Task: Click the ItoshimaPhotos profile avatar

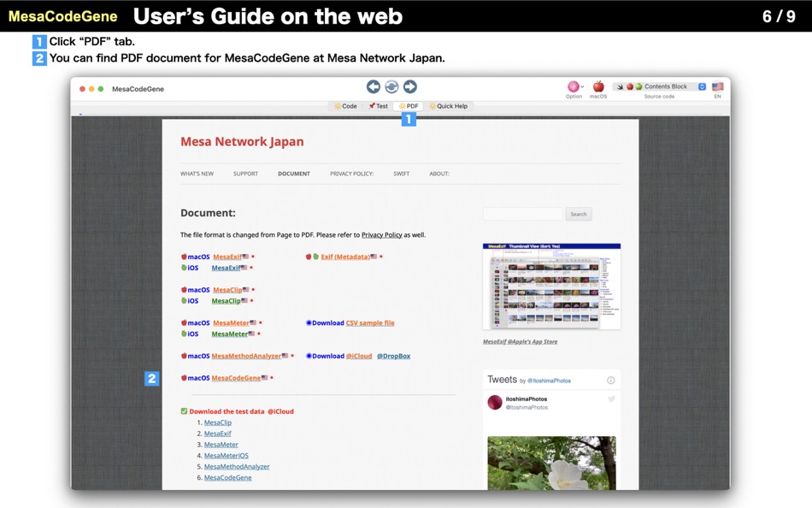Action: click(495, 402)
